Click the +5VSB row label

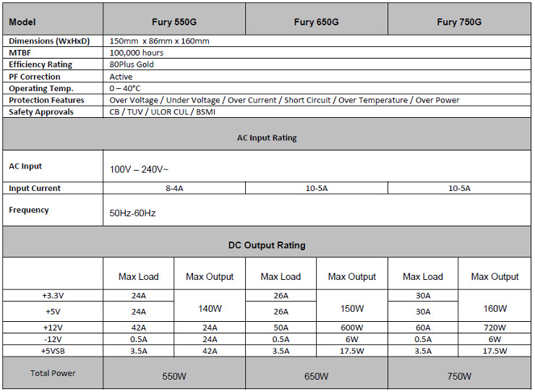click(x=53, y=351)
